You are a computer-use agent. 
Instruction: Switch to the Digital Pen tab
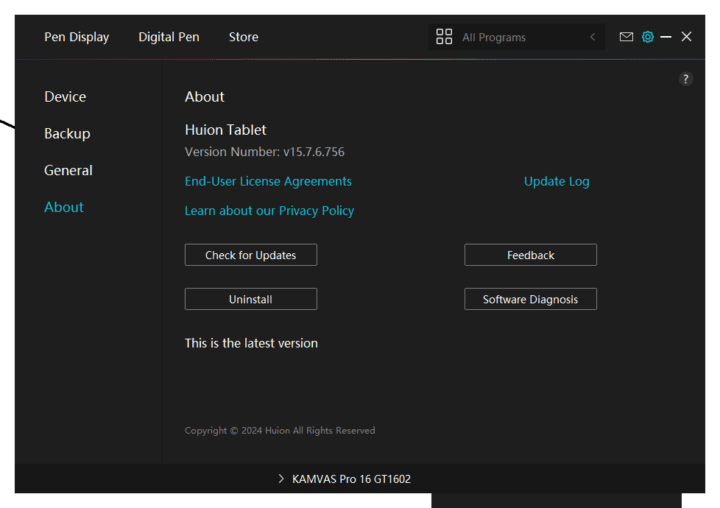click(x=168, y=37)
